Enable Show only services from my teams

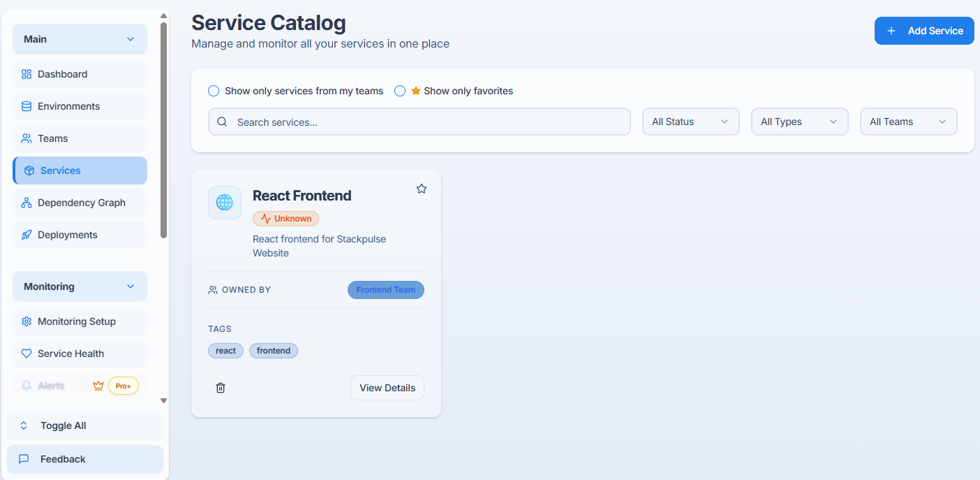(214, 91)
